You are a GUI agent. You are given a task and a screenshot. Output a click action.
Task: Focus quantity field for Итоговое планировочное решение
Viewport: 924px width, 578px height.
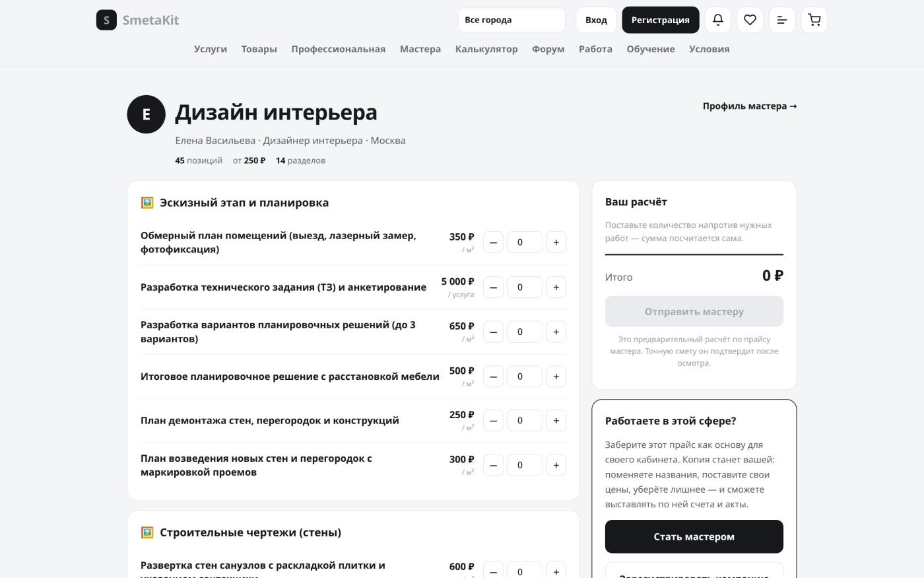click(x=525, y=377)
